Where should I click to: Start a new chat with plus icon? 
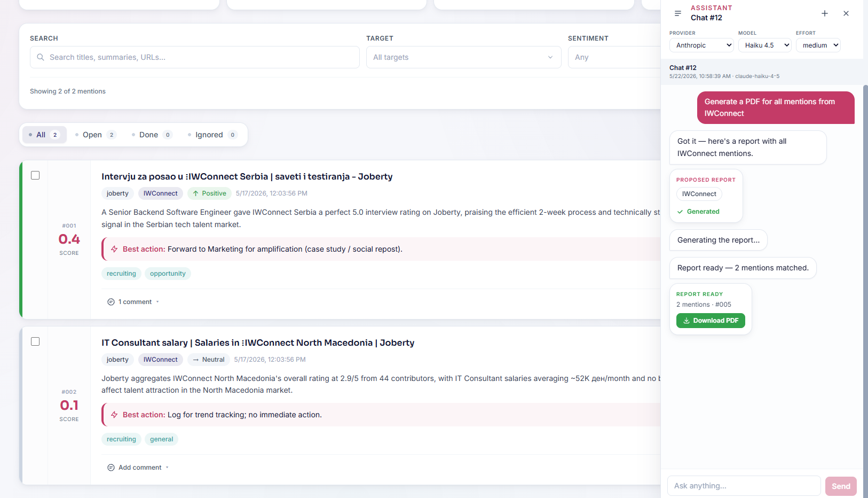pyautogui.click(x=825, y=13)
